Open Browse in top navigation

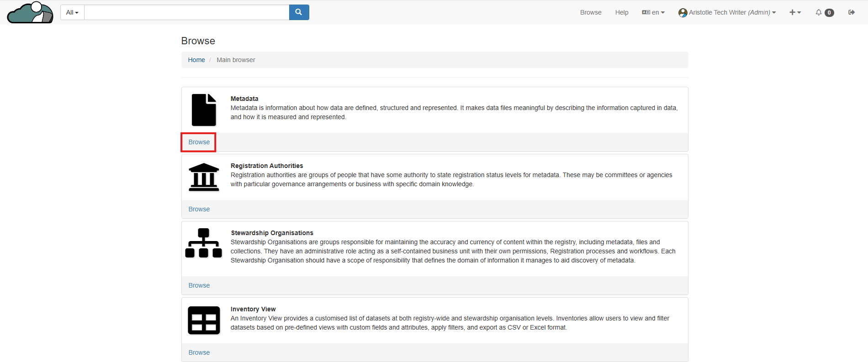click(591, 12)
